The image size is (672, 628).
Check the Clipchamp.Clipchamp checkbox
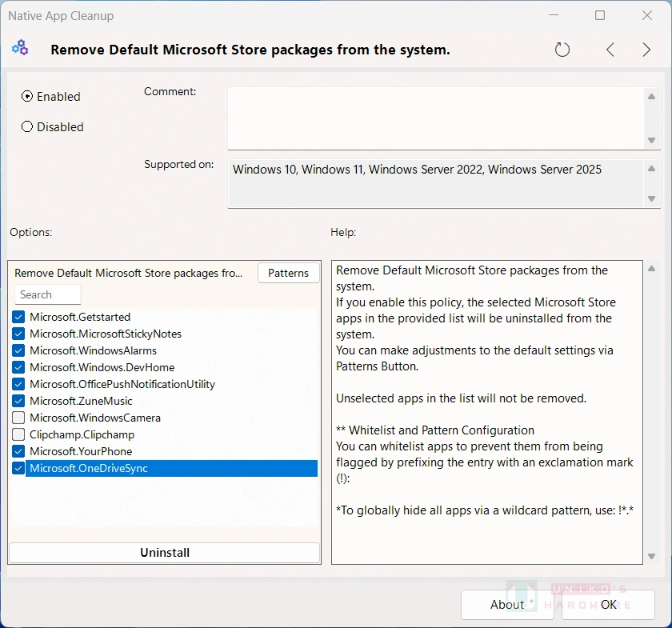18,434
